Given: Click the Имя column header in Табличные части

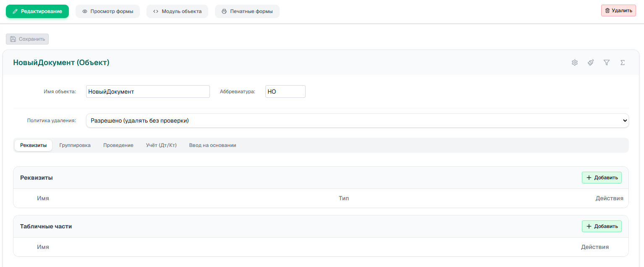Looking at the screenshot, I should tap(43, 247).
